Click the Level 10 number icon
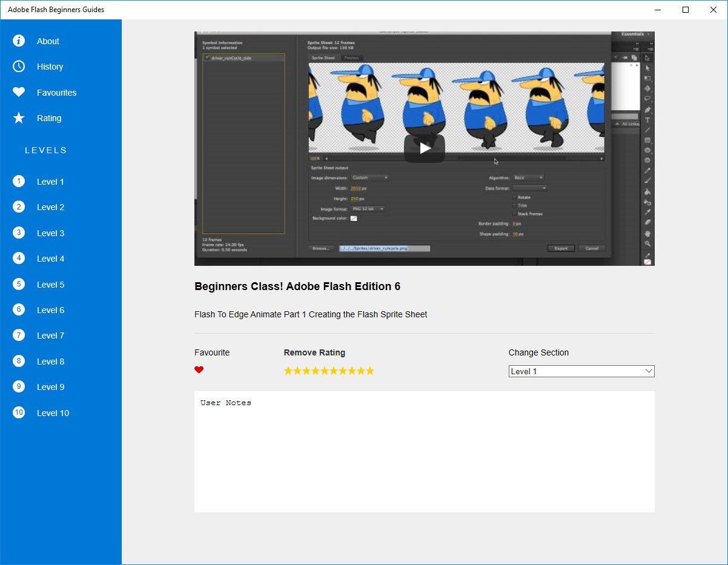This screenshot has width=728, height=565. pyautogui.click(x=19, y=412)
